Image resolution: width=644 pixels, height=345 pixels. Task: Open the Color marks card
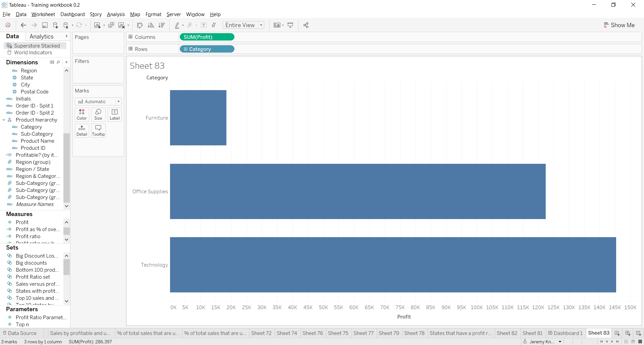82,115
